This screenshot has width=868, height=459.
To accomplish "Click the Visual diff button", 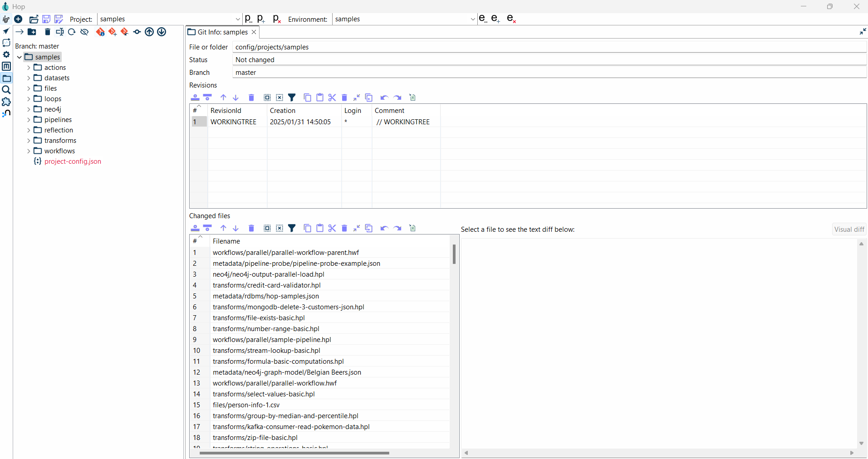I will tap(849, 229).
